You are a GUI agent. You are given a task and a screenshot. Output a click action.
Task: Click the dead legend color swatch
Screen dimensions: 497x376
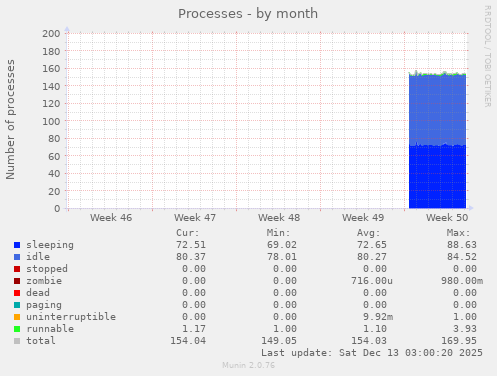tap(17, 293)
